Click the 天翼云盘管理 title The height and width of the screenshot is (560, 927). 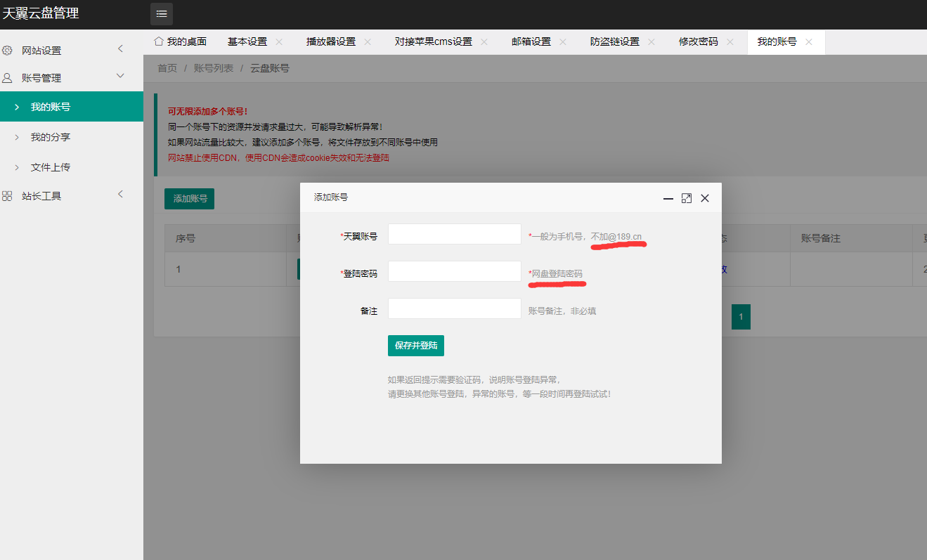pos(41,13)
